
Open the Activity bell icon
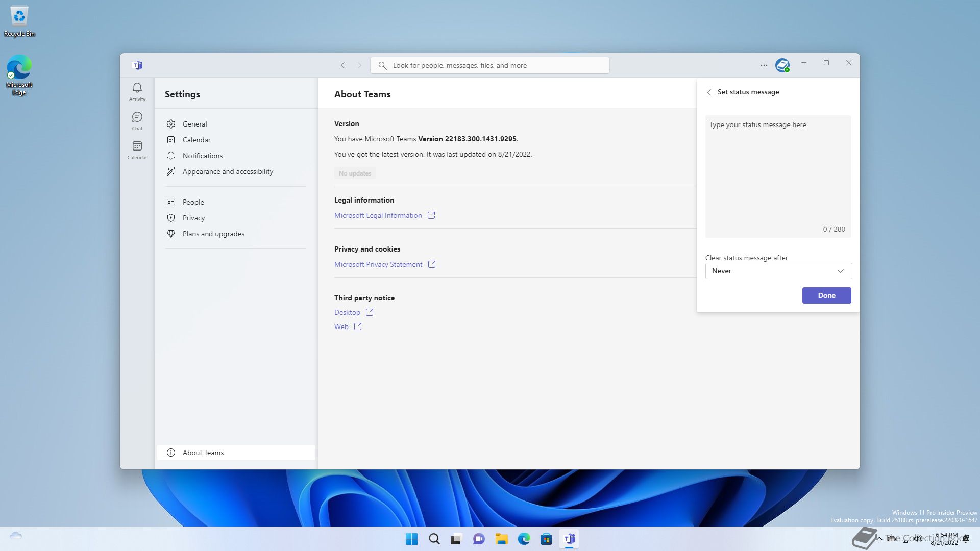tap(137, 92)
